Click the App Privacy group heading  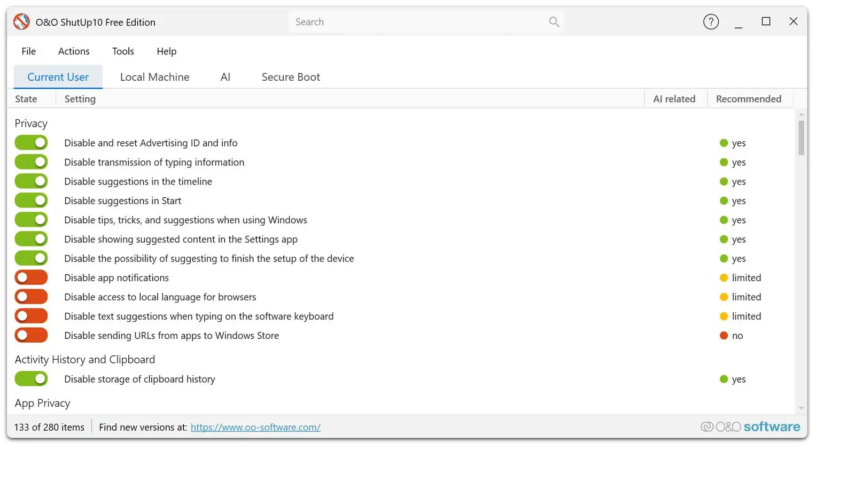coord(42,404)
